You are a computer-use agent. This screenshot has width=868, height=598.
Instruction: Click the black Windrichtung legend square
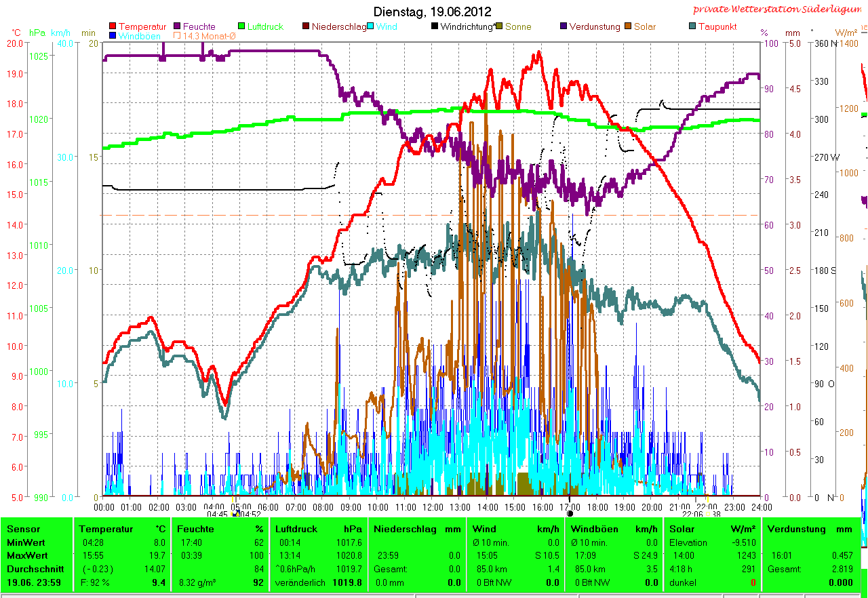(435, 27)
